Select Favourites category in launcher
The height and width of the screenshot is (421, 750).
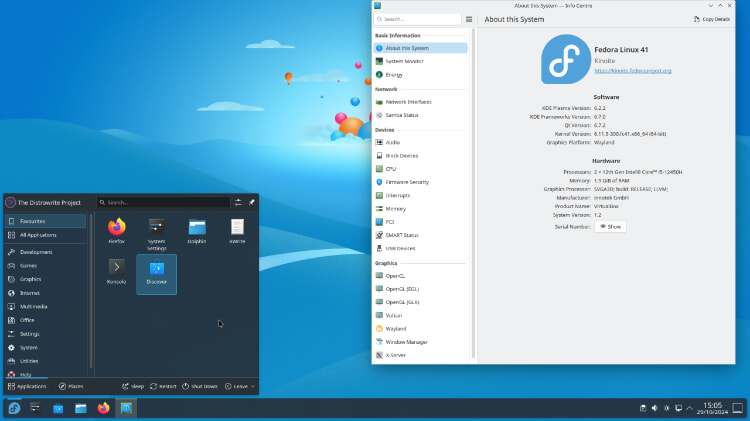coord(45,221)
